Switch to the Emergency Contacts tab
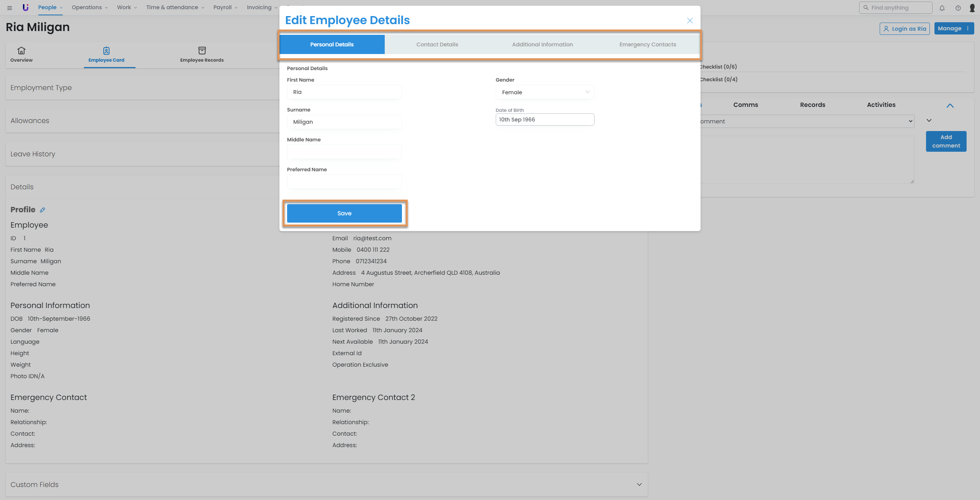The height and width of the screenshot is (500, 980). [x=647, y=44]
